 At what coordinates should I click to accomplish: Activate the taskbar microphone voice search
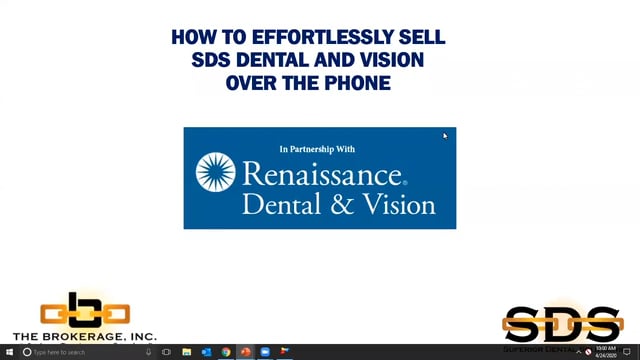pyautogui.click(x=149, y=352)
